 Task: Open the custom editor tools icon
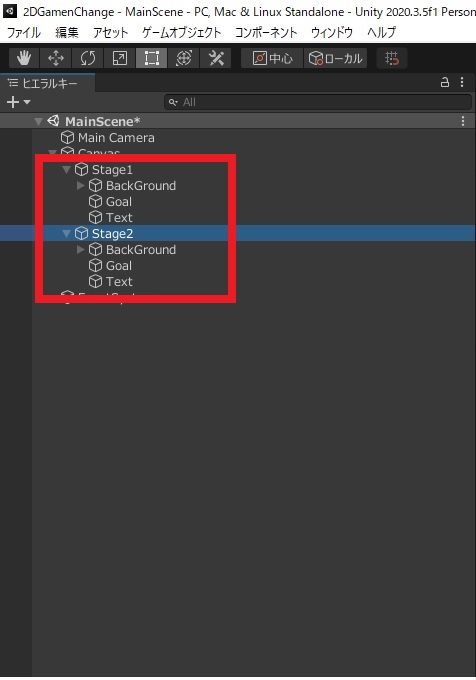(x=216, y=58)
